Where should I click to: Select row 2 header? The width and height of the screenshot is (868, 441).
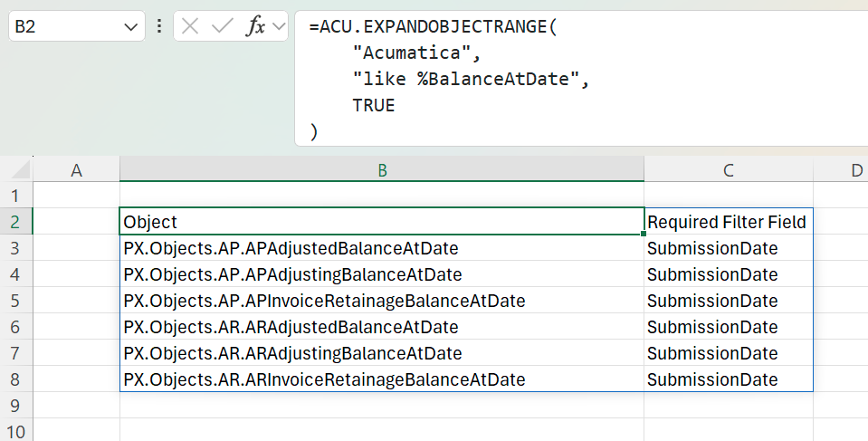[16, 222]
